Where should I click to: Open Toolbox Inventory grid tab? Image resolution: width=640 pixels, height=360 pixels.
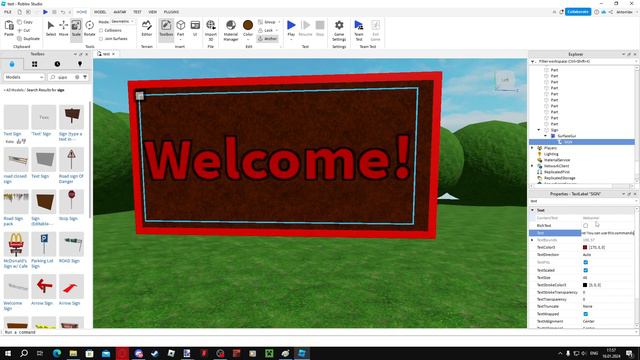(35, 64)
